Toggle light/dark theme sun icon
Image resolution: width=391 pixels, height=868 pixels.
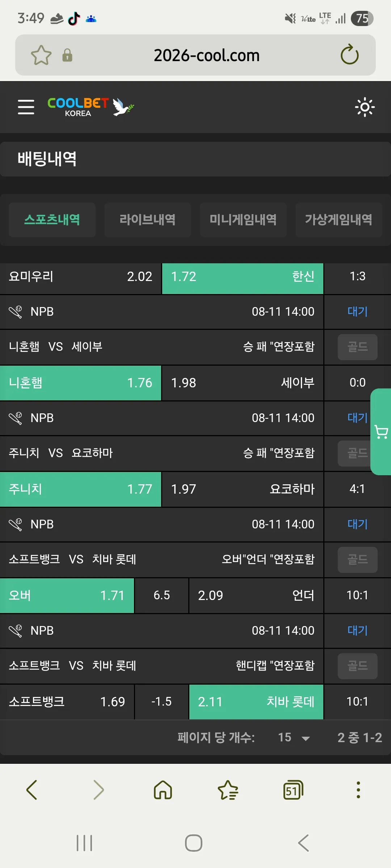click(365, 107)
